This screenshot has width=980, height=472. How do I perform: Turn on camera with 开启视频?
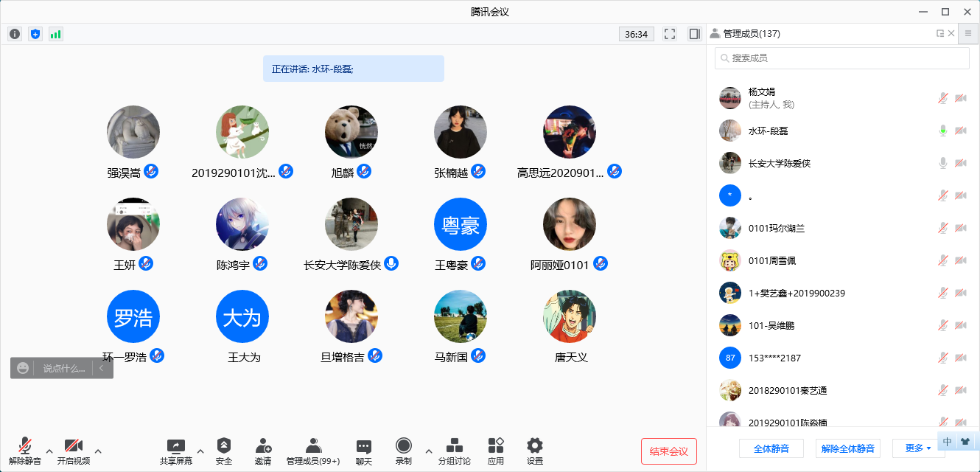click(73, 451)
